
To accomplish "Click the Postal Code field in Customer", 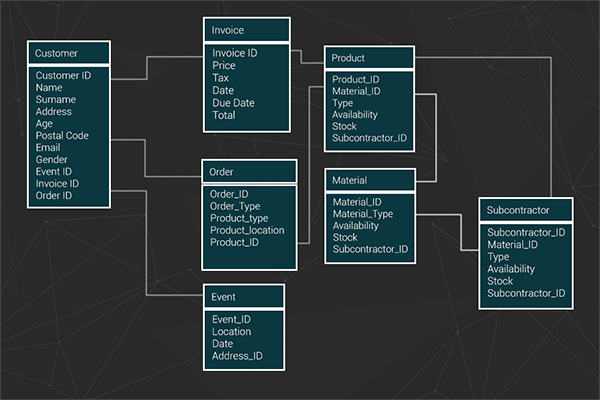I will 62,136.
